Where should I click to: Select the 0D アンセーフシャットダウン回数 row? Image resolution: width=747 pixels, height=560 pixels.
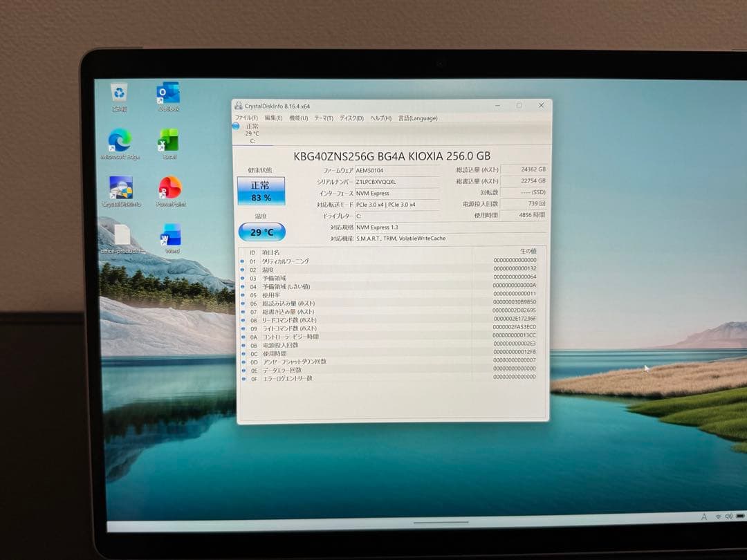click(x=392, y=362)
